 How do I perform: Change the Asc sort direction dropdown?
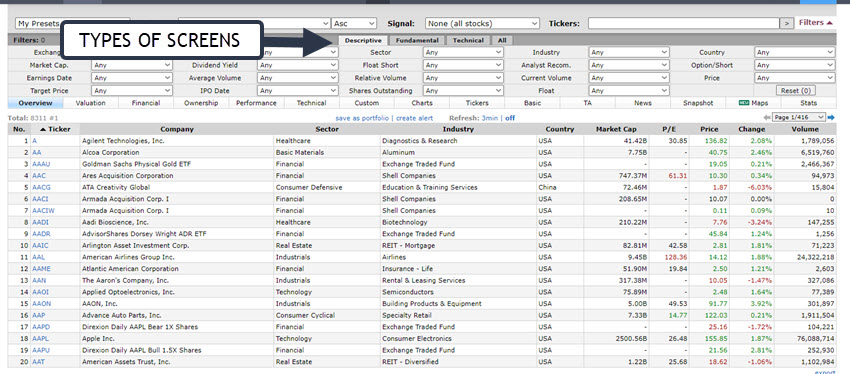[355, 23]
